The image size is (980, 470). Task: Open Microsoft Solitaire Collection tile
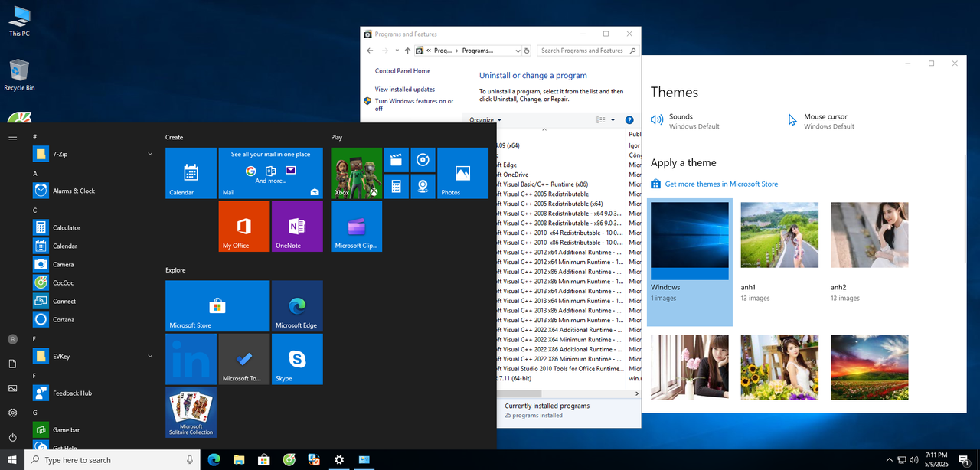(191, 412)
